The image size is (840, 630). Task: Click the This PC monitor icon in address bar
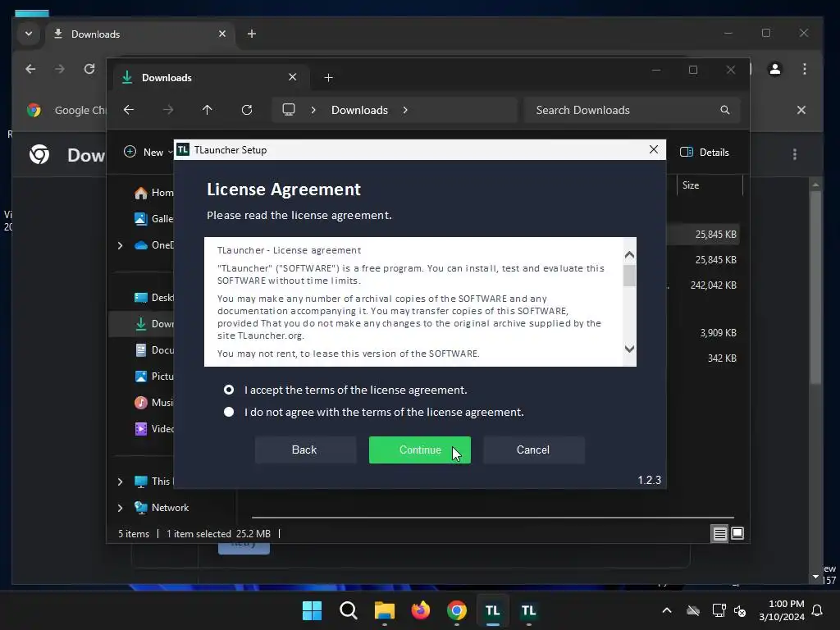coord(289,110)
